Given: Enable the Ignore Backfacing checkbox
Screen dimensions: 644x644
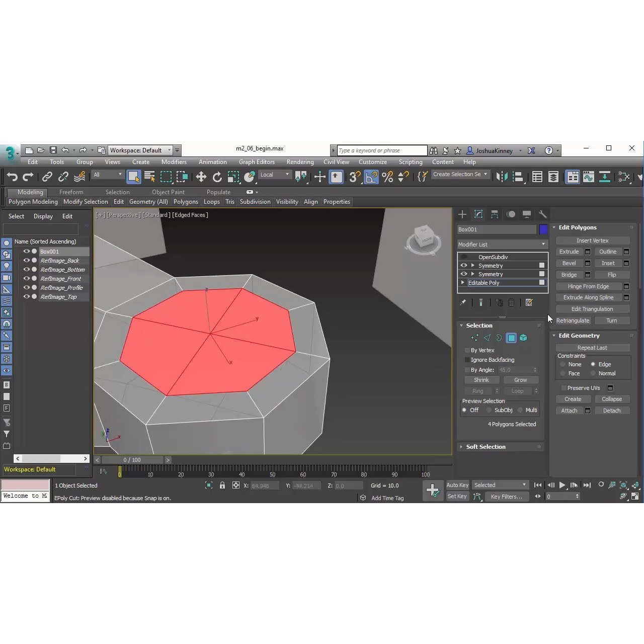Looking at the screenshot, I should (x=467, y=360).
